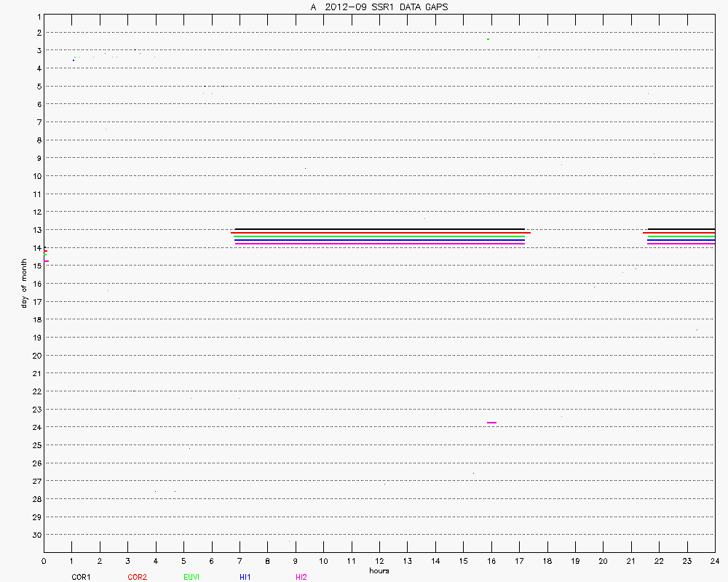Viewport: 728px width, 582px height.
Task: Select the magenta HI2 legend label
Action: pos(301,577)
